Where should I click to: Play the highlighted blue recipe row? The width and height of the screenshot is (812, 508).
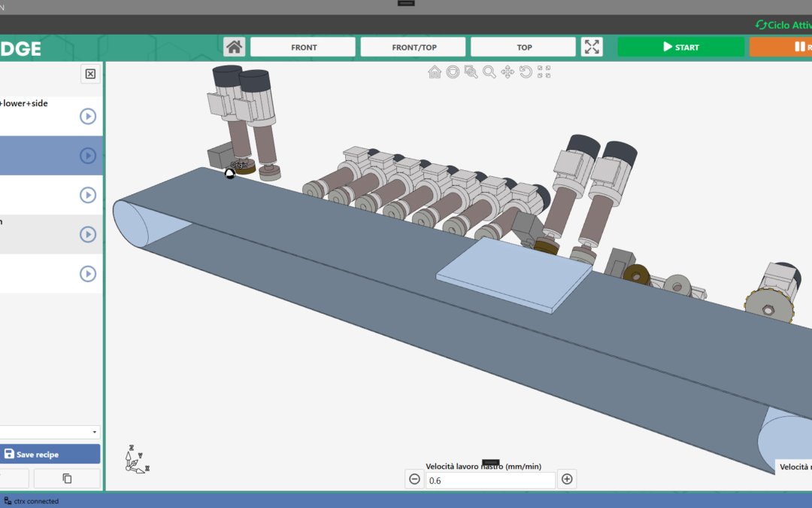point(88,156)
